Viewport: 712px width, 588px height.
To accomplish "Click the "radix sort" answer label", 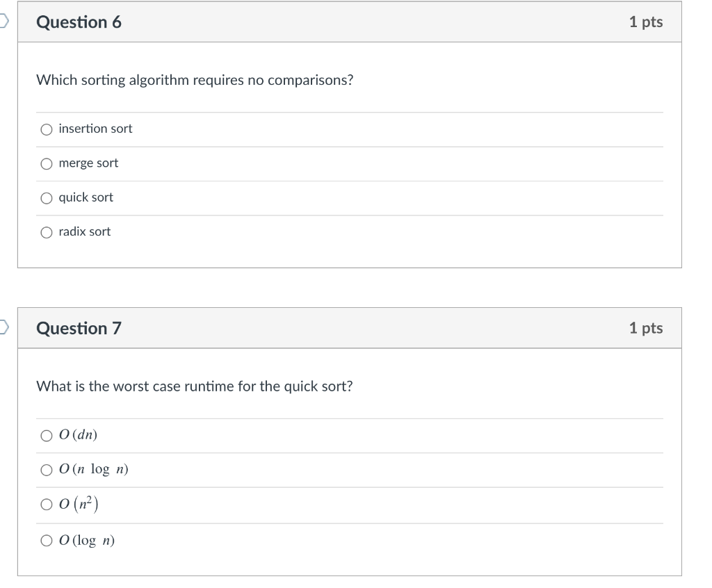I will coord(84,231).
